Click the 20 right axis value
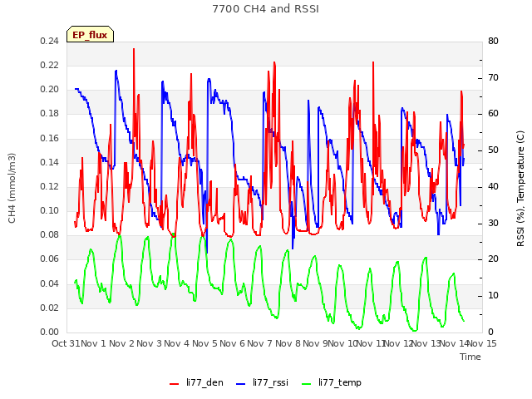 (x=493, y=259)
